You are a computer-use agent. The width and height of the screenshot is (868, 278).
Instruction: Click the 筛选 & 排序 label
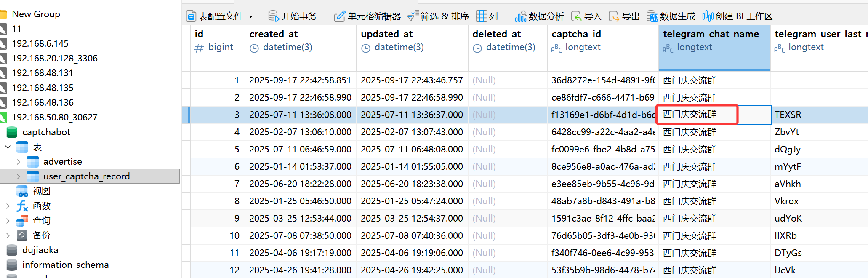coord(445,16)
